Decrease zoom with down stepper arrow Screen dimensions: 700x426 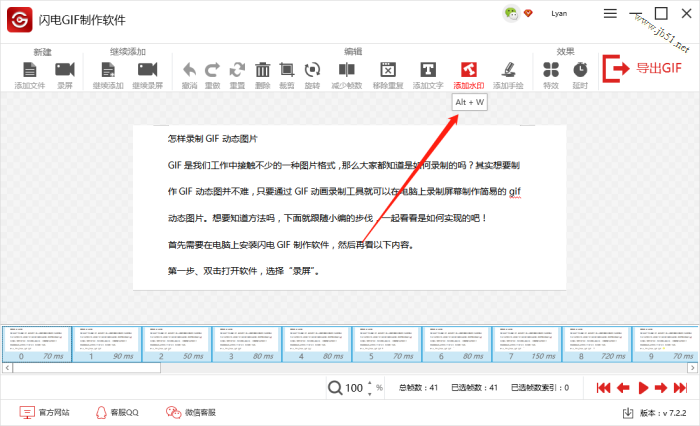click(x=369, y=393)
